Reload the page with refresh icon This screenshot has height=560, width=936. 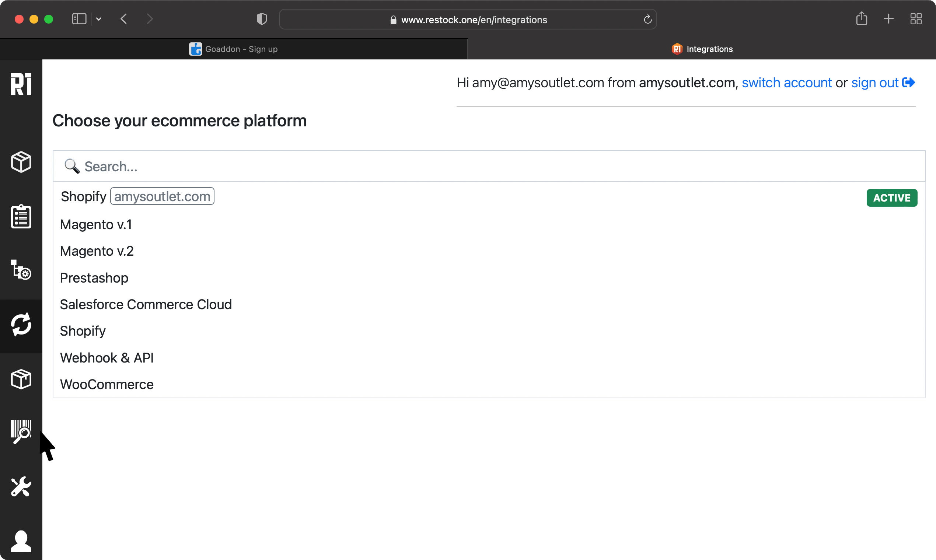click(x=648, y=19)
